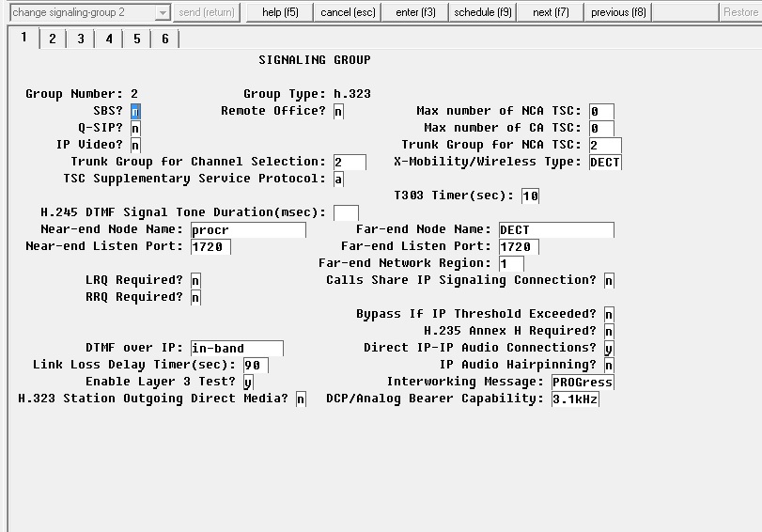The height and width of the screenshot is (532, 762).
Task: Click the Interworking Message field
Action: pos(583,383)
